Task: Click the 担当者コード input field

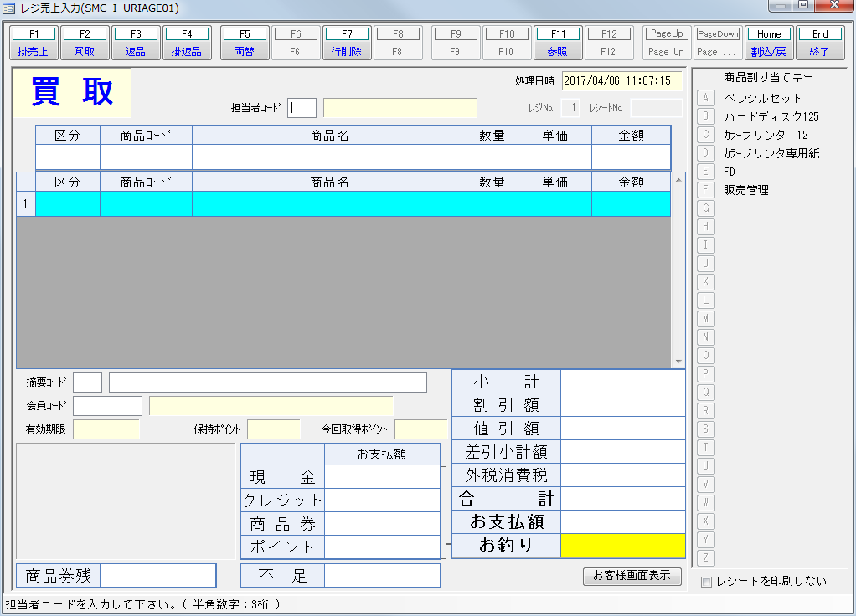Action: pyautogui.click(x=302, y=108)
